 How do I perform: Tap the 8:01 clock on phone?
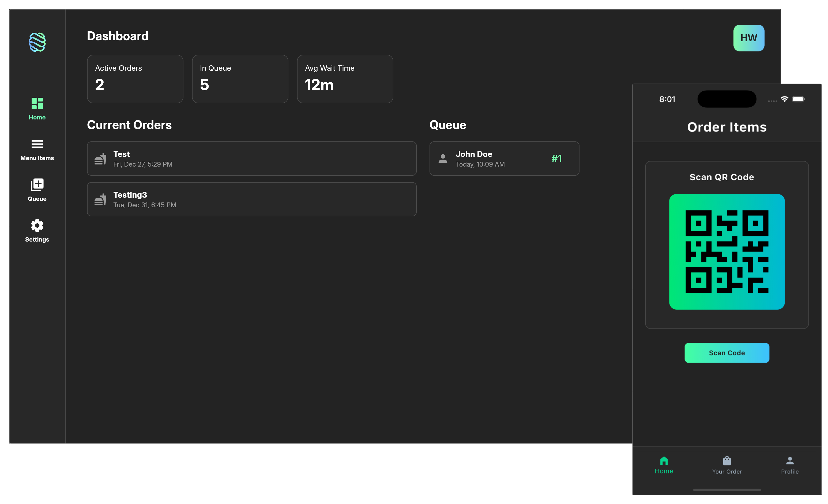[667, 99]
